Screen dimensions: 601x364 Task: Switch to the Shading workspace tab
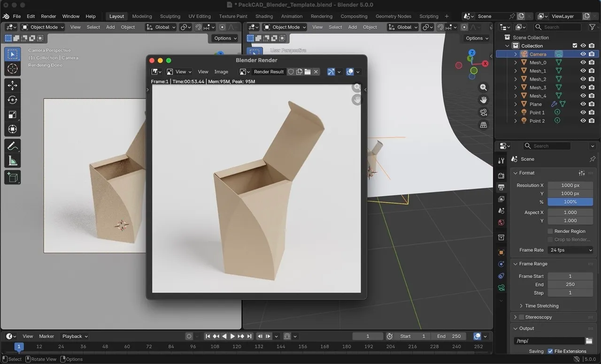pos(264,16)
